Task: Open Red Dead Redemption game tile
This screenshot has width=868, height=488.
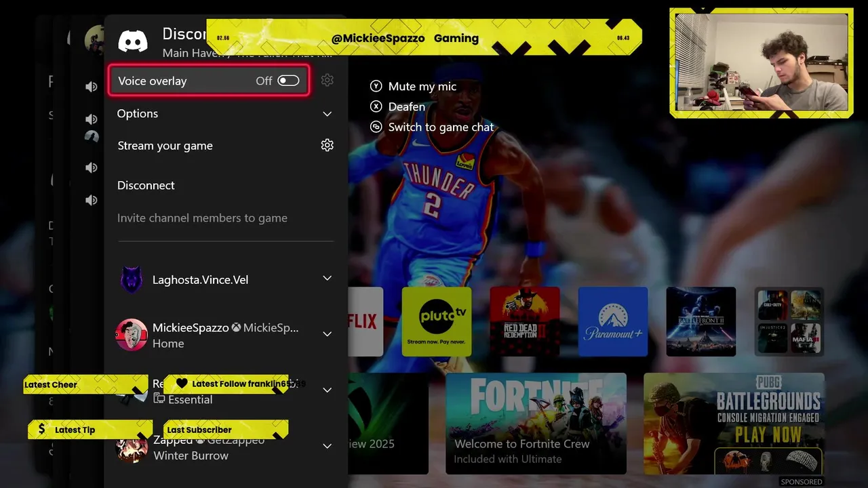Action: [x=525, y=321]
